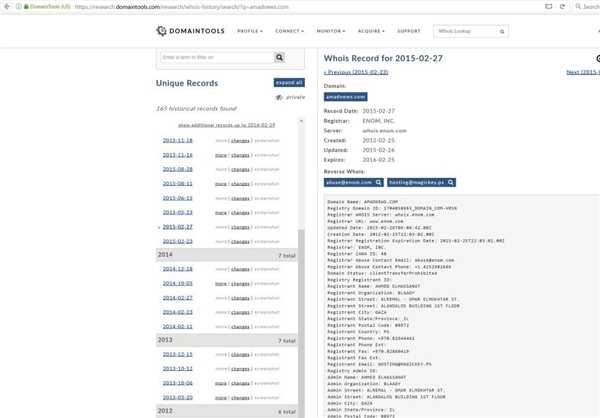The height and width of the screenshot is (418, 600).
Task: Open the 2015-11-18 record
Action: tap(178, 140)
